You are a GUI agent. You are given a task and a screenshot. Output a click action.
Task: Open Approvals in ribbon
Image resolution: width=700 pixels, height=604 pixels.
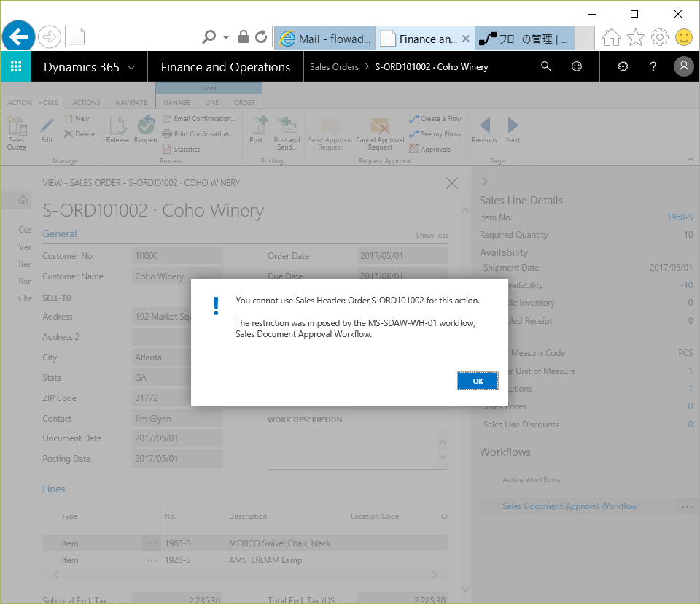coord(430,150)
